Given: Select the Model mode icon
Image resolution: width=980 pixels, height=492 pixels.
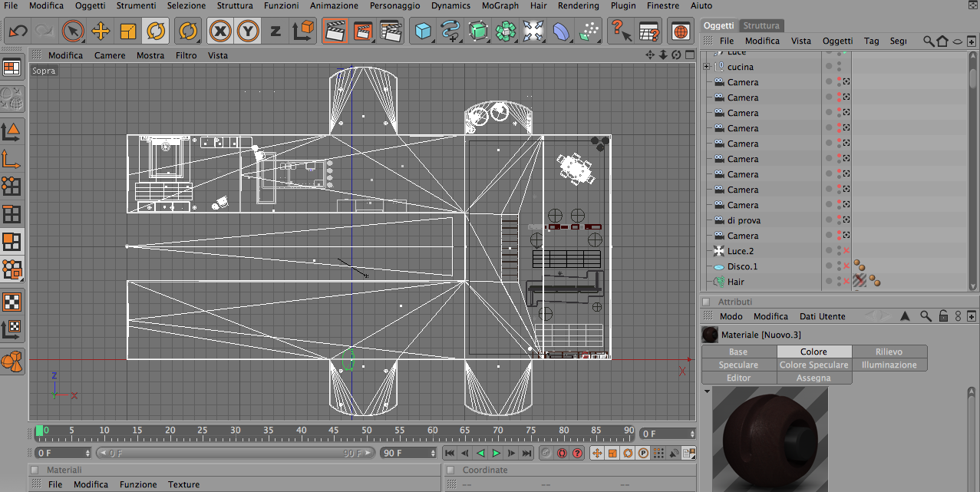Looking at the screenshot, I should click(x=12, y=130).
